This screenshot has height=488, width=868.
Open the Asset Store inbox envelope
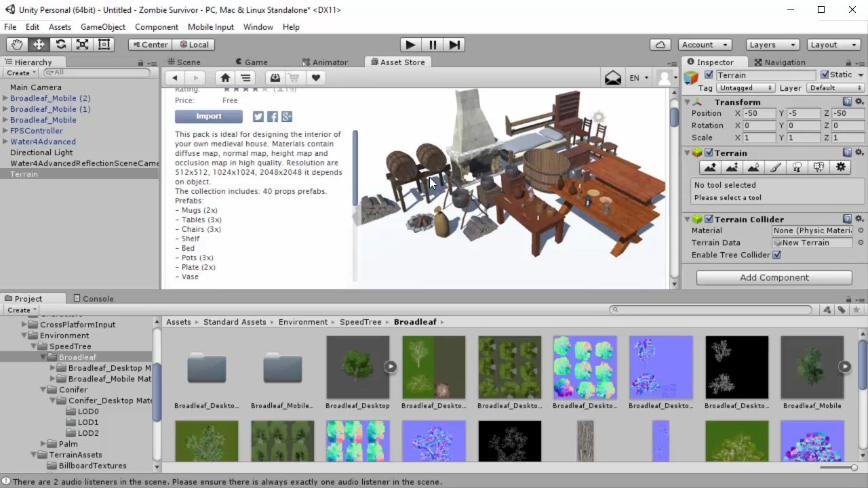pos(613,78)
